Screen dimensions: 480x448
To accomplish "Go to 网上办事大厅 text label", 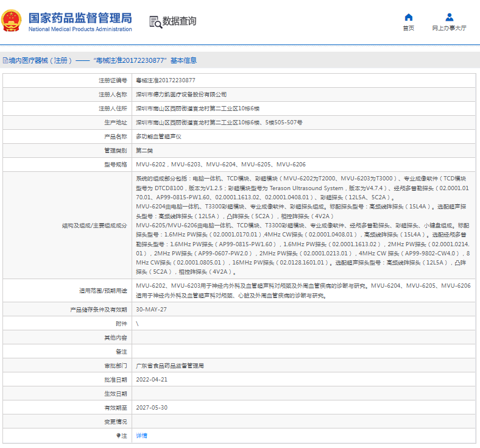I will (x=450, y=28).
